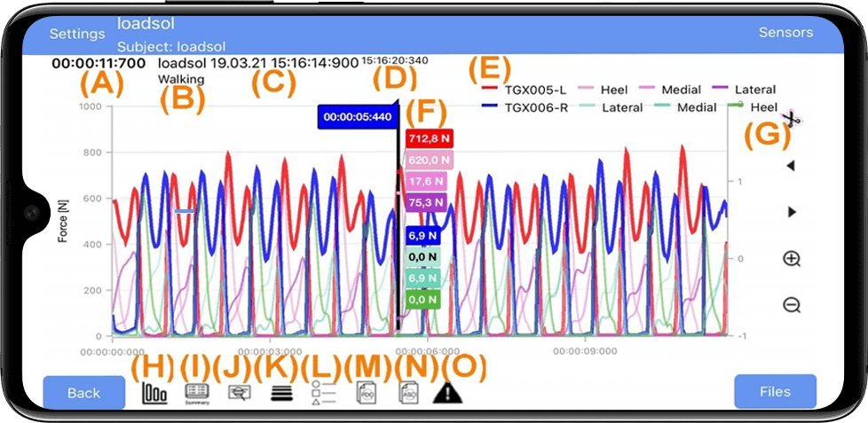Image resolution: width=868 pixels, height=423 pixels.
Task: Open the bar chart view icon
Action: (154, 393)
